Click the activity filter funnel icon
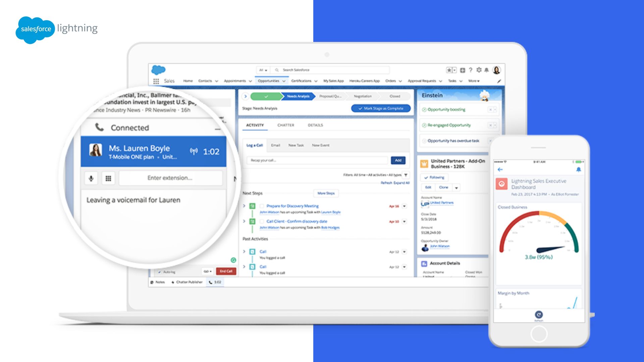The image size is (644, 362). pos(406,175)
